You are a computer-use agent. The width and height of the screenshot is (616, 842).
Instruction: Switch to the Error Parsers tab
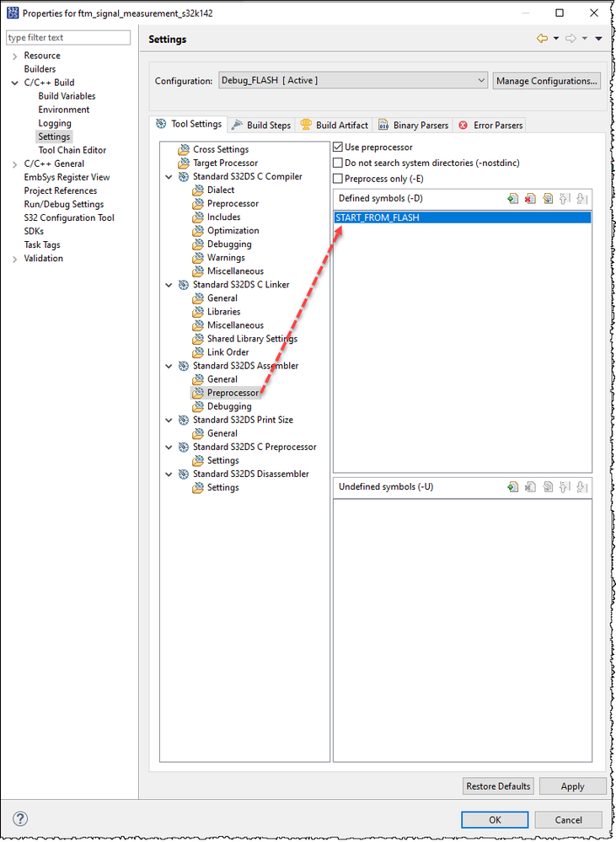coord(490,125)
